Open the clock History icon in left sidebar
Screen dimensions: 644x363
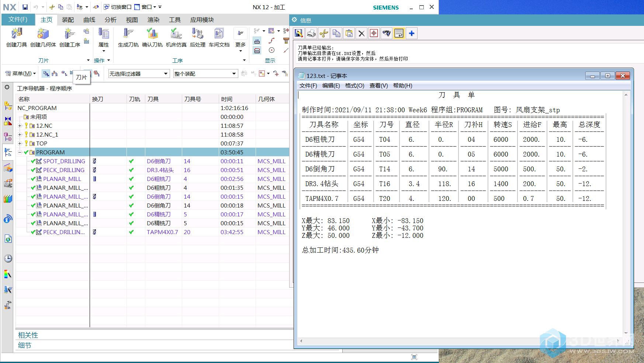pos(8,258)
